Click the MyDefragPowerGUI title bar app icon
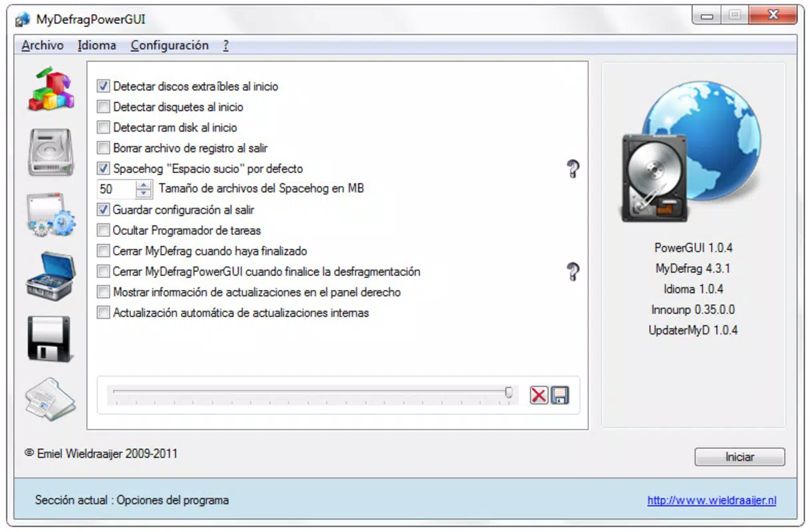This screenshot has height=532, width=810. (x=23, y=19)
